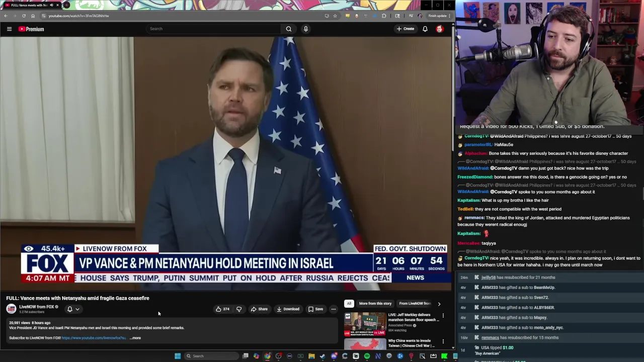Image resolution: width=644 pixels, height=362 pixels.
Task: Click 20,981 views 8 hours ago text
Action: pos(30,323)
